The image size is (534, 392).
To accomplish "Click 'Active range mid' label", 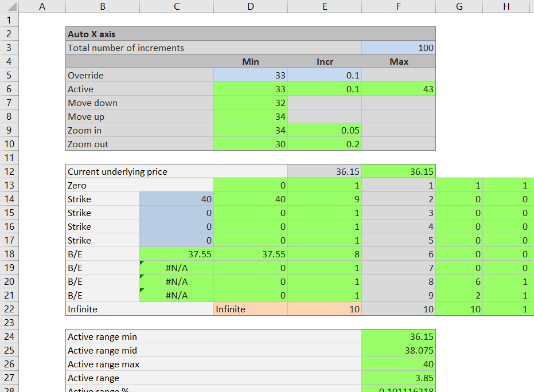I will (x=102, y=351).
